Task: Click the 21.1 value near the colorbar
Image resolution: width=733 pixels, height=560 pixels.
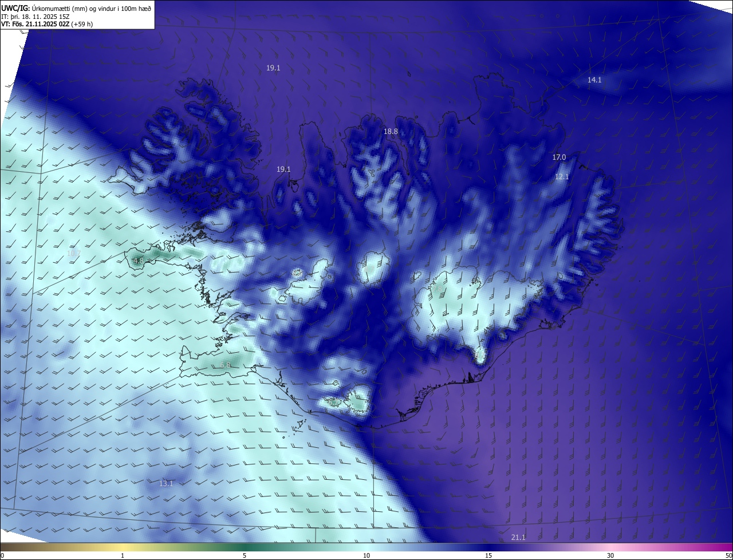Action: [x=518, y=538]
